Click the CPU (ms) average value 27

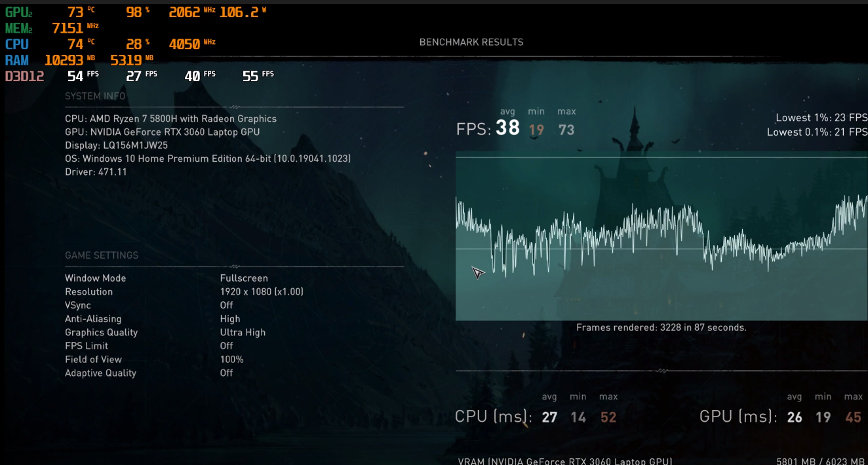[x=549, y=417]
